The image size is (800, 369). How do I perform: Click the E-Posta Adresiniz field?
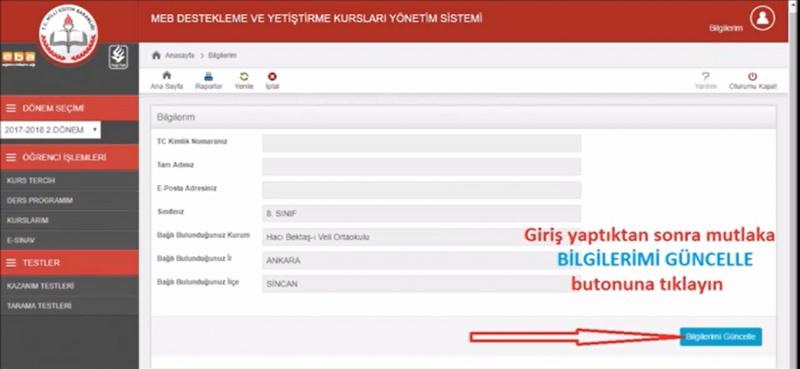point(421,190)
